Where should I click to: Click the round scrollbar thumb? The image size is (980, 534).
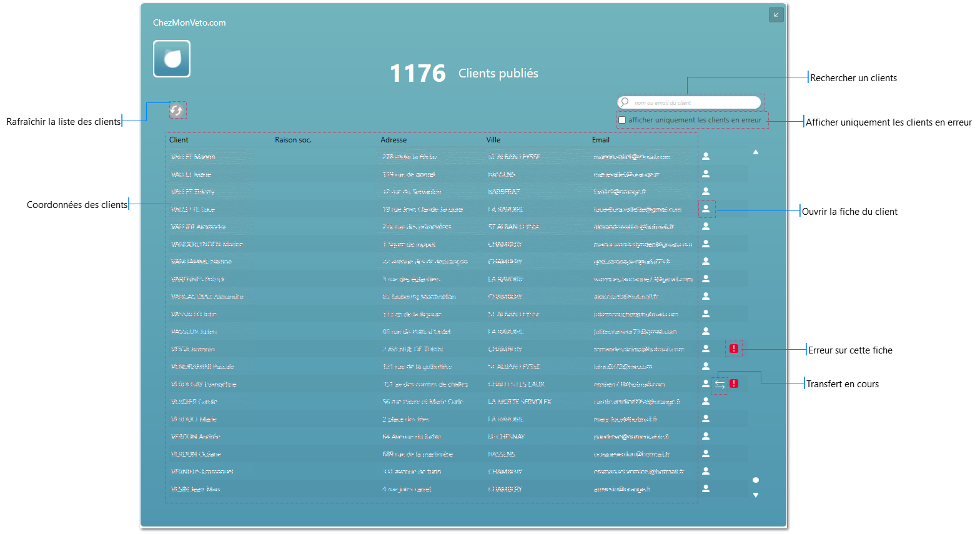click(x=756, y=480)
